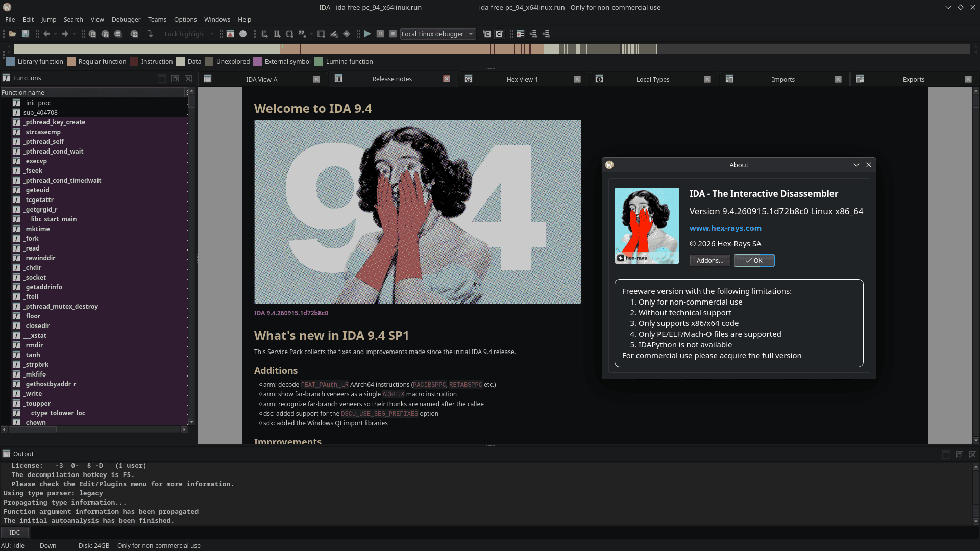The image size is (980, 551).
Task: Click the Save database floppy icon
Action: point(26,34)
